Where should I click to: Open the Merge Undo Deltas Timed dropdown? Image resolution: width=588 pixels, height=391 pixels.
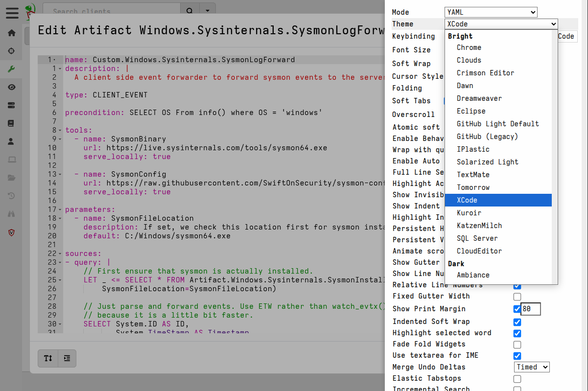[532, 367]
